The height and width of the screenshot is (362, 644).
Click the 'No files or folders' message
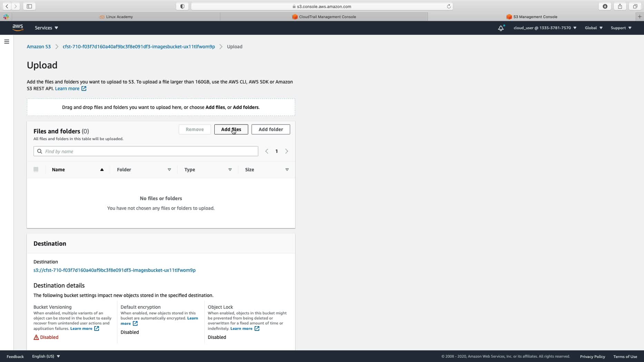(161, 199)
